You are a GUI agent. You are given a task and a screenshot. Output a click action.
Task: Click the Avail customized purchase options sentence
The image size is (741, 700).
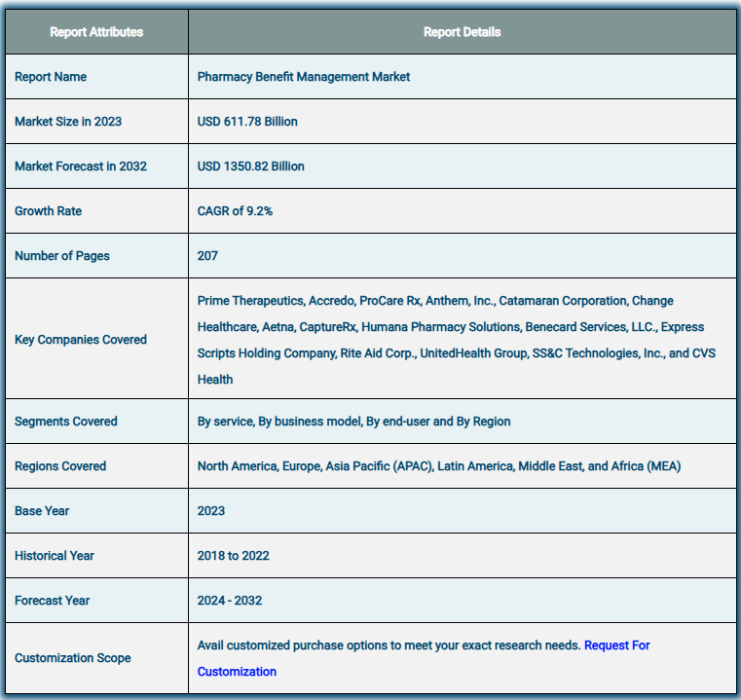pyautogui.click(x=389, y=645)
